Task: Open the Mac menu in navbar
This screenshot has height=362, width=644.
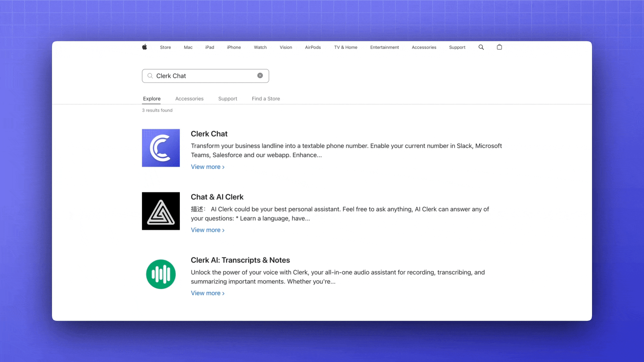Action: (x=188, y=47)
